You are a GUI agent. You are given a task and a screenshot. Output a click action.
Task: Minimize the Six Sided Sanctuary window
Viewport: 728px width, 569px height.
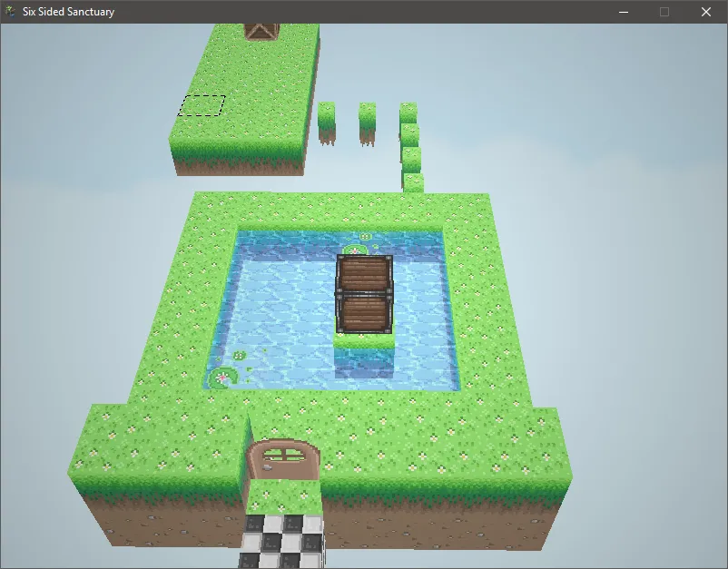click(623, 12)
